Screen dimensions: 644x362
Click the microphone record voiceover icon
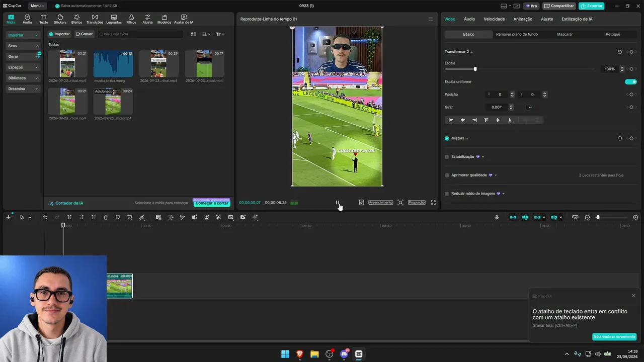[497, 217]
